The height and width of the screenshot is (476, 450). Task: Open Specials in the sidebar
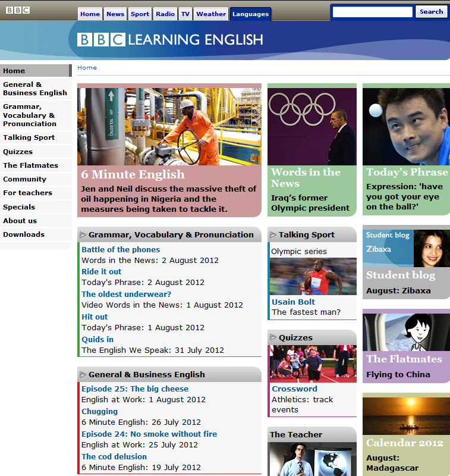tap(36, 206)
